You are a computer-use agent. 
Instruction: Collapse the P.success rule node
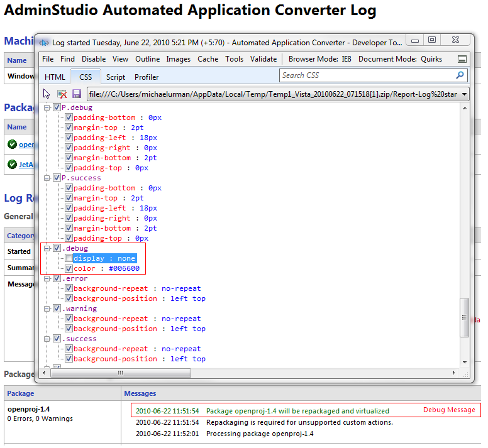[x=48, y=178]
